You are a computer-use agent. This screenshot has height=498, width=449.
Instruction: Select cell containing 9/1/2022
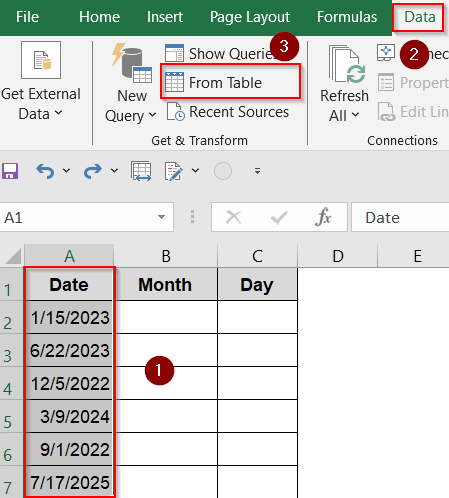(69, 449)
